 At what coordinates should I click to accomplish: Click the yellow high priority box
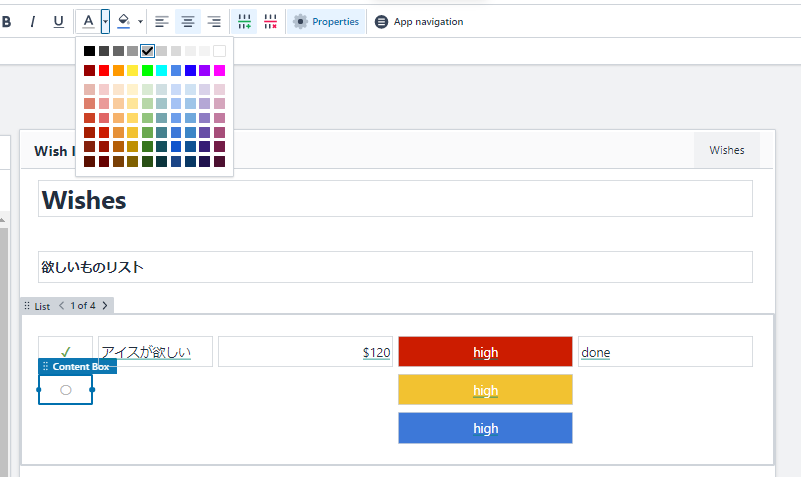coord(485,390)
